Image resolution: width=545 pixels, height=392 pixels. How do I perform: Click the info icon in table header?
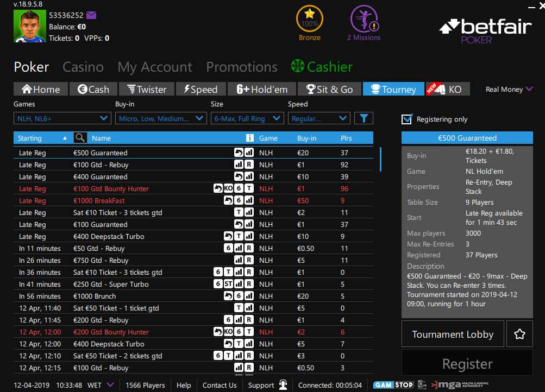249,138
